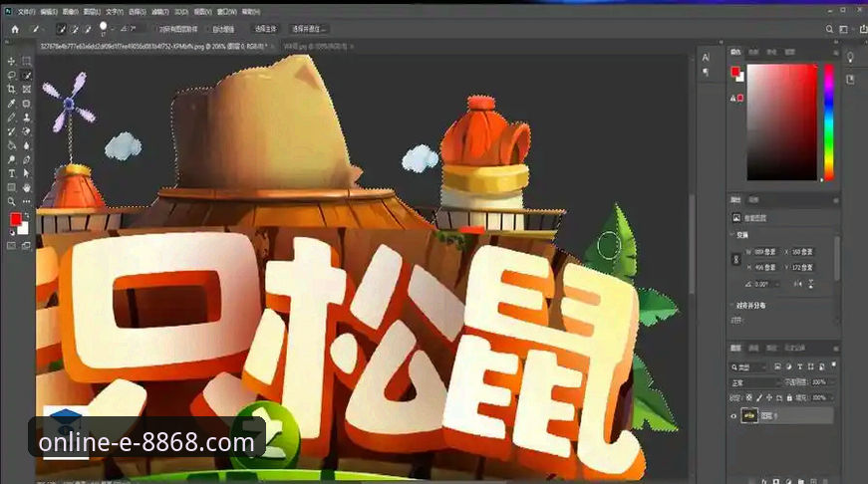Select the Horizontal Type tool
The width and height of the screenshot is (868, 484).
(x=11, y=173)
